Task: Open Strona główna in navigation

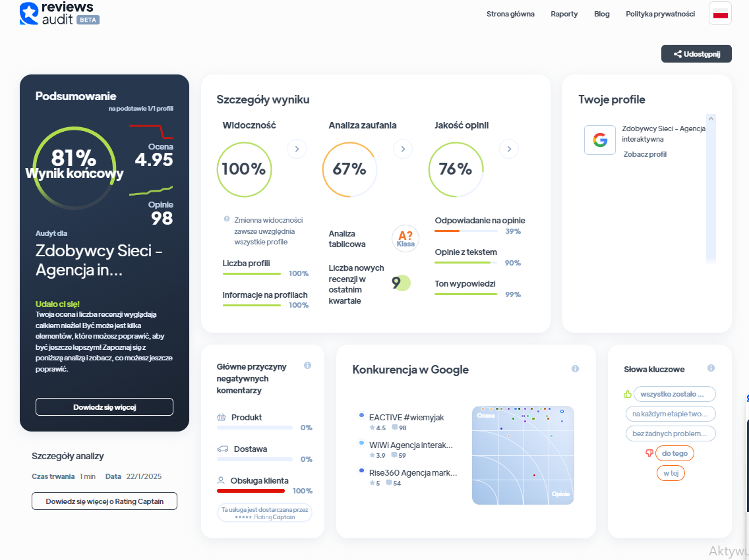Action: click(510, 14)
